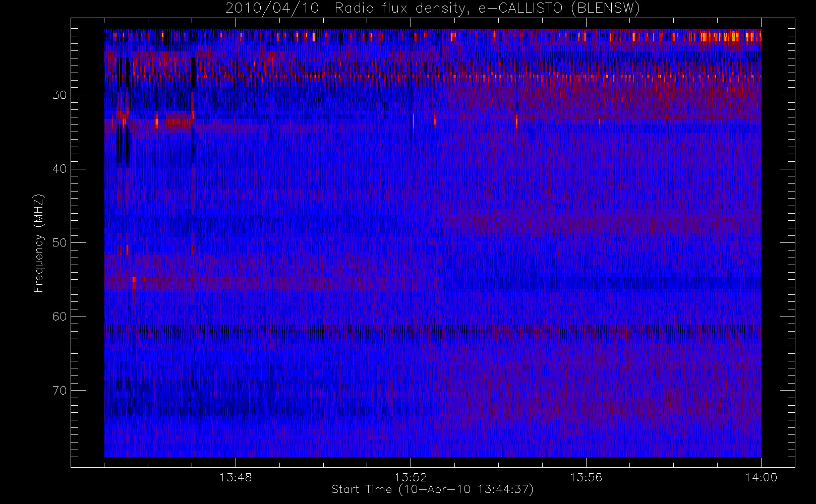Click the 13:48 time tick label

(236, 477)
